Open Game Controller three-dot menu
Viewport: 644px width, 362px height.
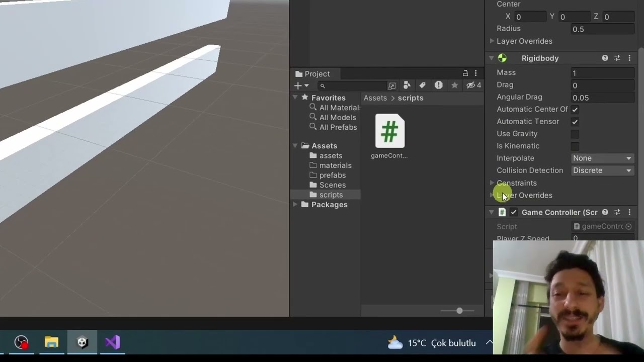pos(629,212)
